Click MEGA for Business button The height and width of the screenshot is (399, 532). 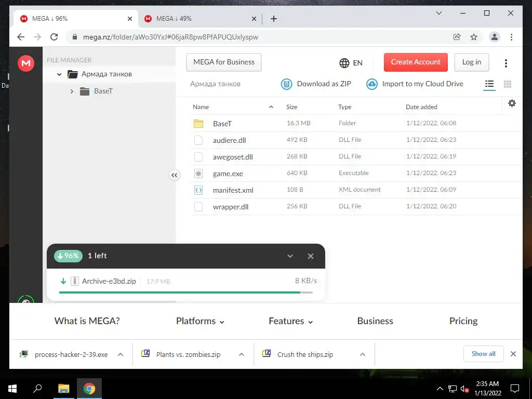pyautogui.click(x=224, y=62)
